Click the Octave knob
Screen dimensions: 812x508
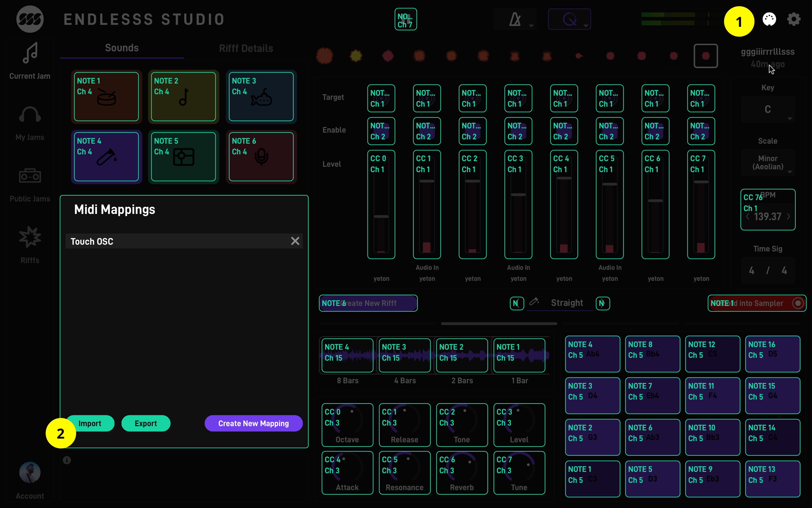[x=347, y=425]
